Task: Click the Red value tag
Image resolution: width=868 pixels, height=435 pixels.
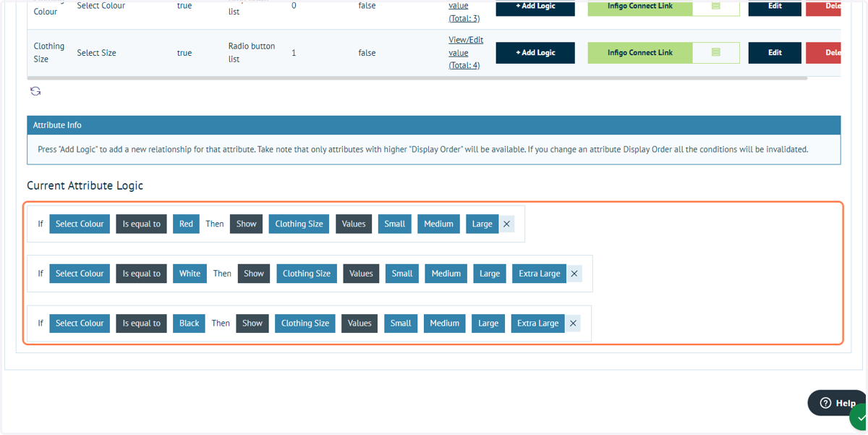Action: (x=186, y=224)
